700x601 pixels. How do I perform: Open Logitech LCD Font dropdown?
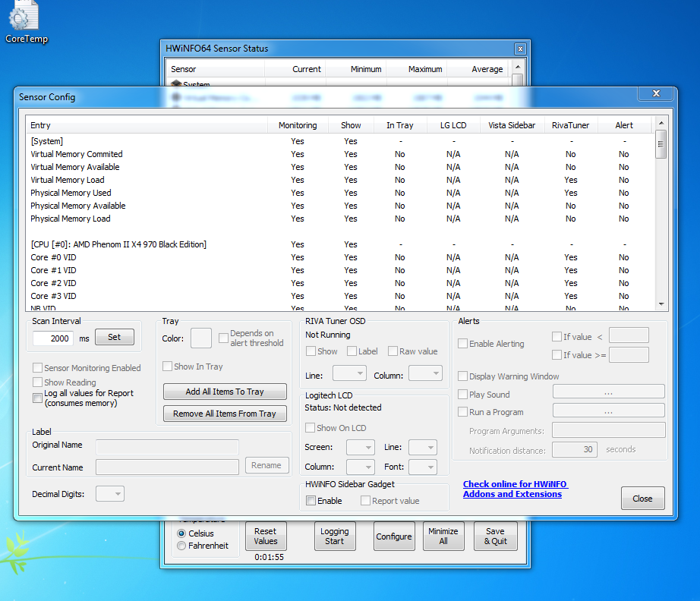click(423, 467)
